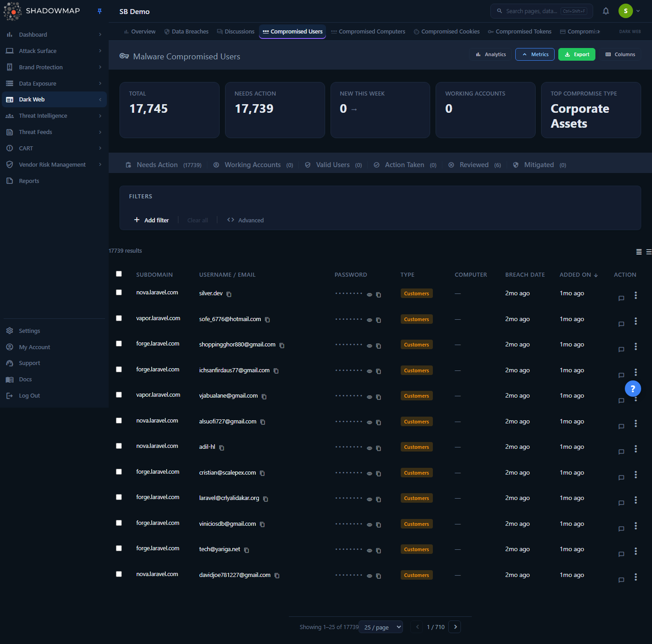Click the pin sidebar icon
This screenshot has height=644, width=652.
tap(100, 11)
